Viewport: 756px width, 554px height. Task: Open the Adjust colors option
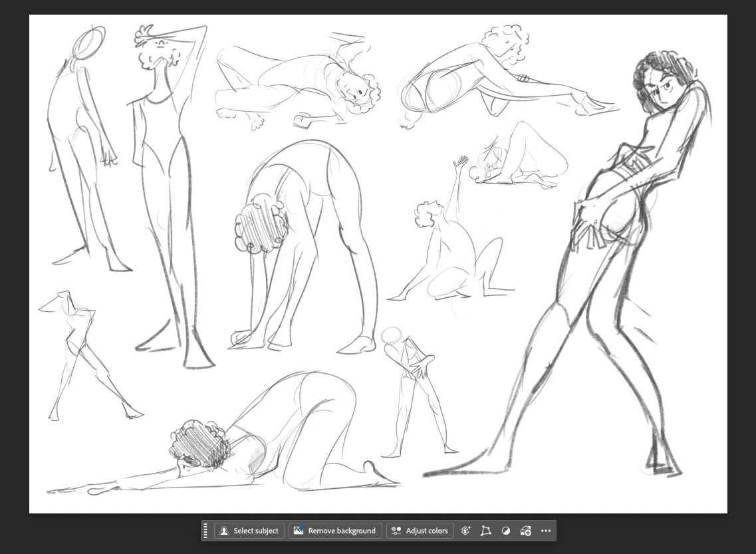tap(420, 531)
